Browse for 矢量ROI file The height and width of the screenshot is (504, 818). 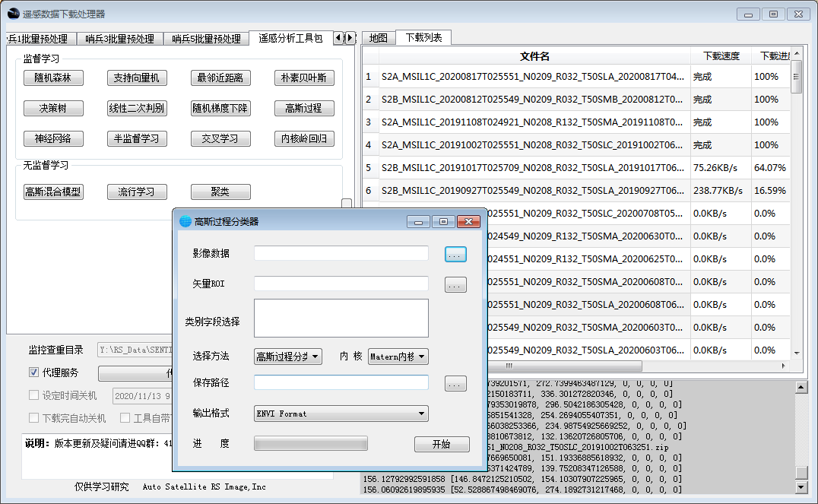(455, 285)
